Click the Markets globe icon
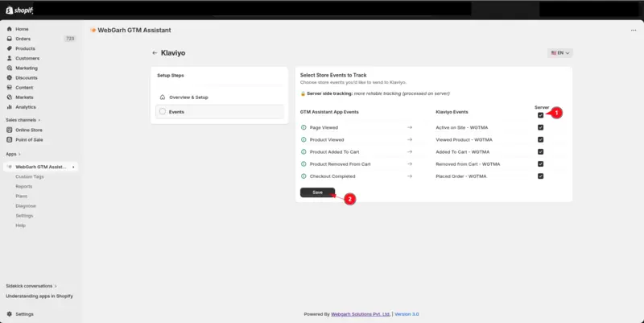This screenshot has height=323, width=644. [x=10, y=97]
